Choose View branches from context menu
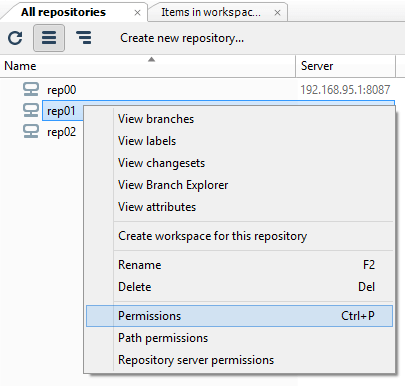The width and height of the screenshot is (405, 386). click(x=239, y=119)
